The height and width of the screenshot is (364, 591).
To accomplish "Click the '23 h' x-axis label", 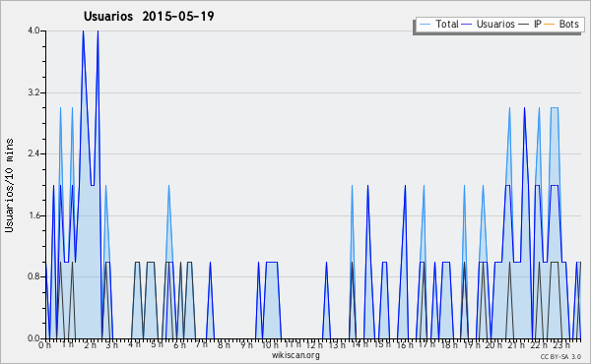I will point(560,345).
